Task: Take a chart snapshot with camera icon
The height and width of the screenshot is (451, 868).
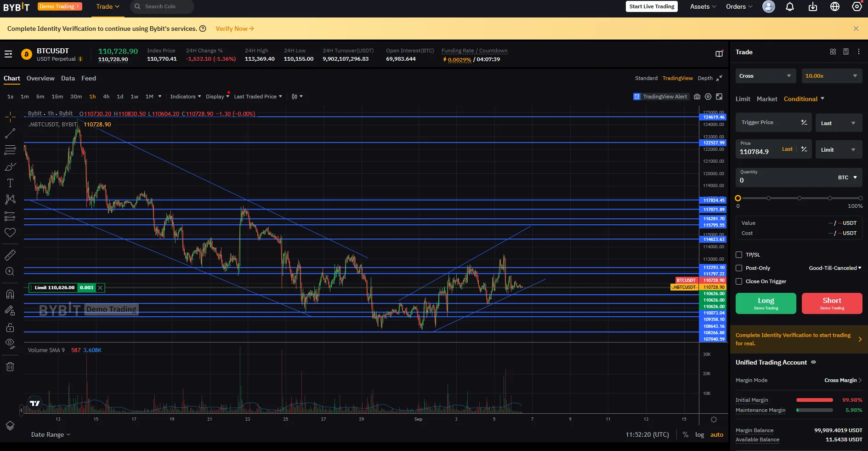Action: (x=697, y=97)
